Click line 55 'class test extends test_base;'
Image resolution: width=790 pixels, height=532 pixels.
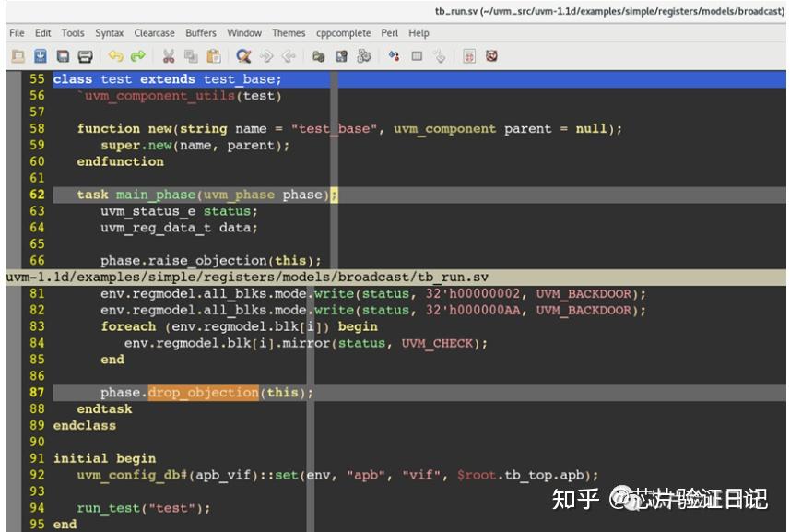[x=167, y=79]
